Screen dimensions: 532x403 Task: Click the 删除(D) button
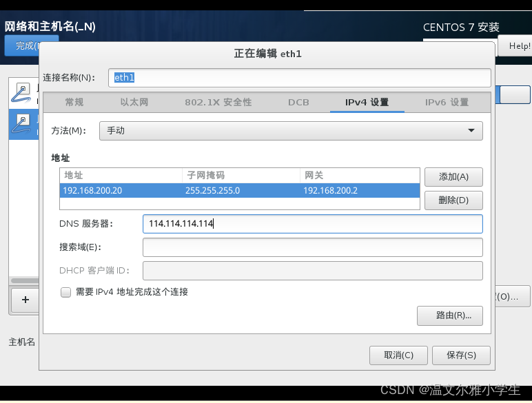pyautogui.click(x=453, y=200)
